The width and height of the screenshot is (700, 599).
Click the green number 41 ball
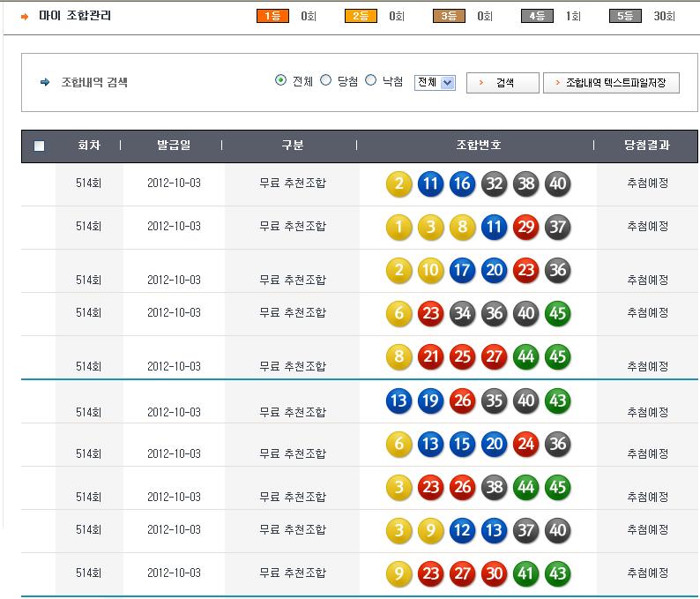pos(525,574)
